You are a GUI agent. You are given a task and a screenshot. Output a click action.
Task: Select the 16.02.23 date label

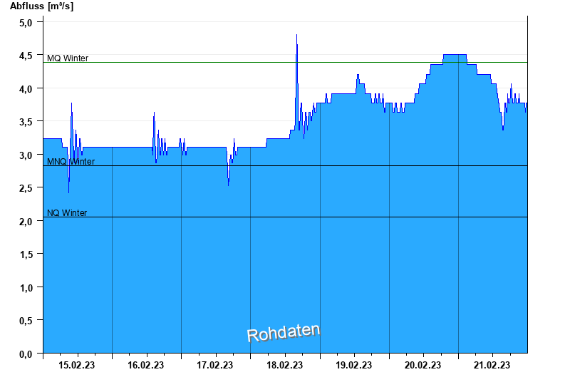(x=145, y=365)
